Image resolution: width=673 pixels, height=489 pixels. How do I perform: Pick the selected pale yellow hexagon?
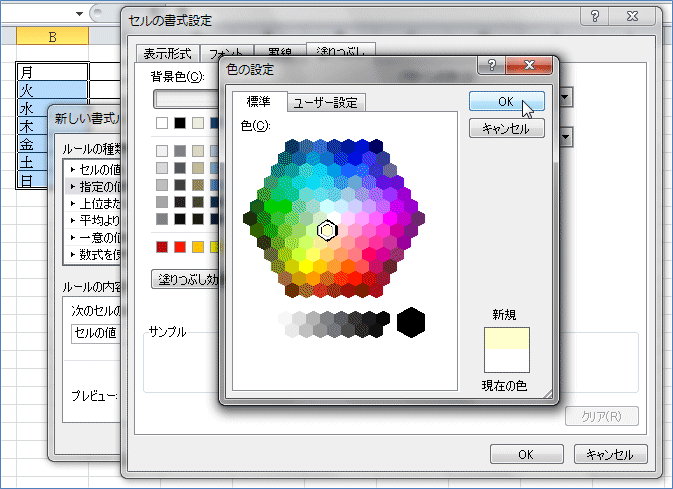[327, 230]
